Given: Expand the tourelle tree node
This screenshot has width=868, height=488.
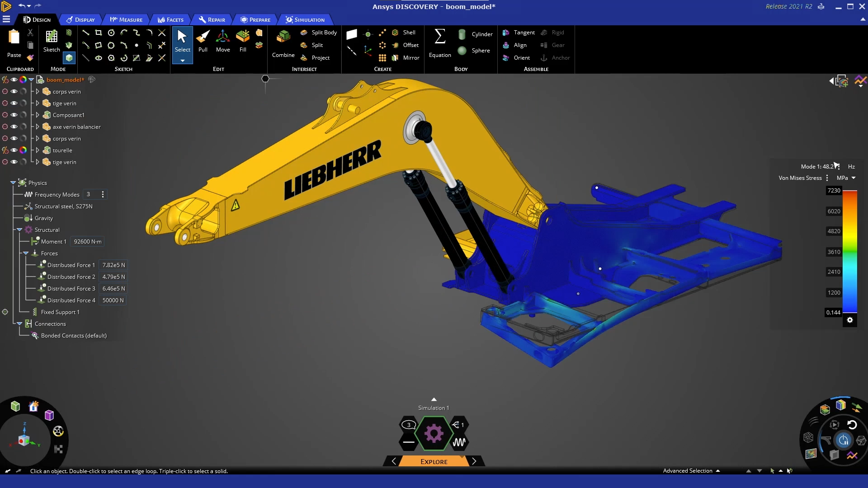Looking at the screenshot, I should pyautogui.click(x=38, y=150).
